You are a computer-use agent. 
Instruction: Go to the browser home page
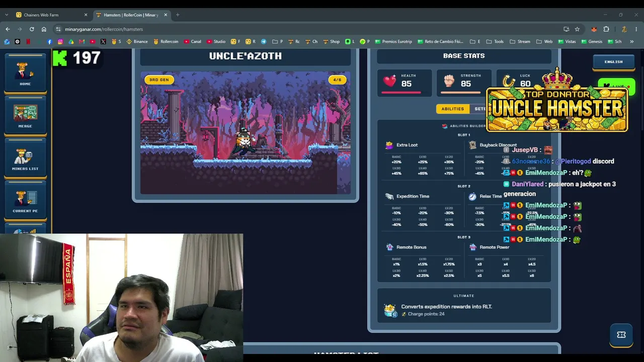coord(44,29)
